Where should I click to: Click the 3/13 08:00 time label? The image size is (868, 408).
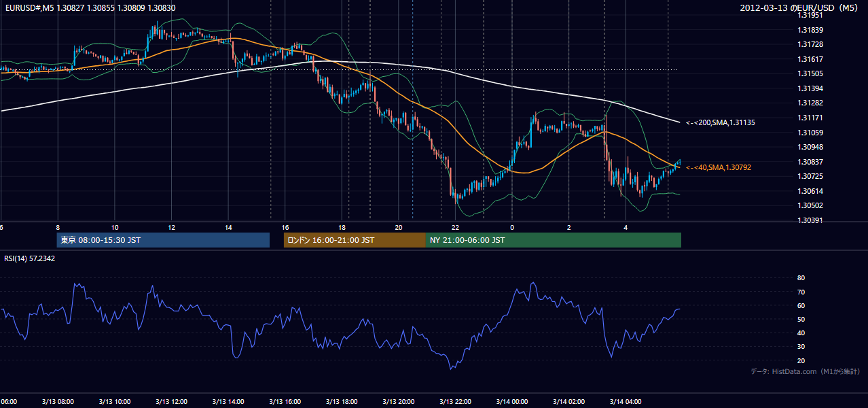57,401
